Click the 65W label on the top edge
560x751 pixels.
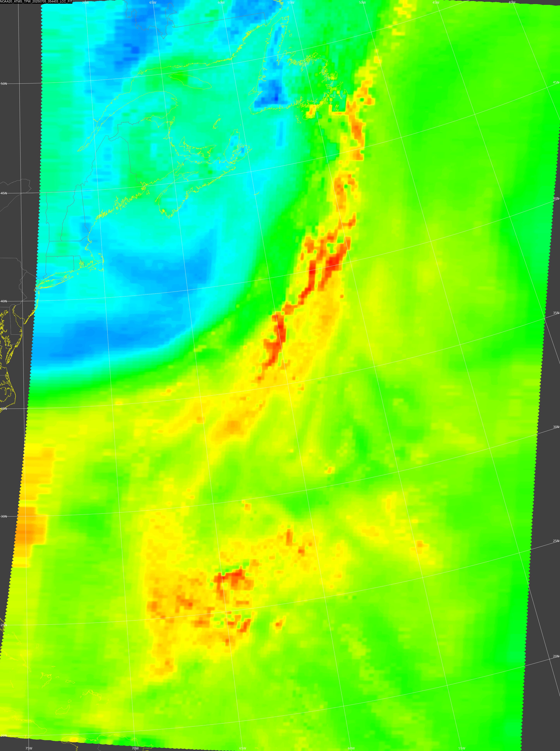(153, 3)
